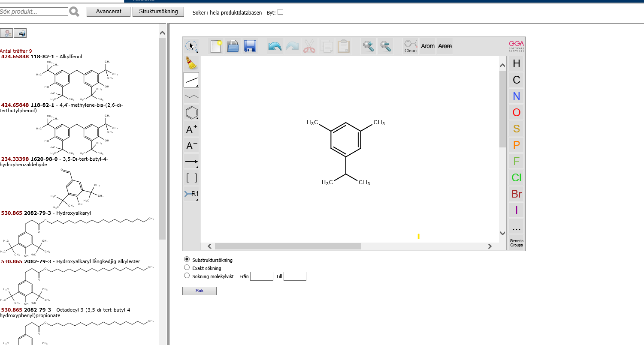Focus the Till molecular weight field
This screenshot has width=644, height=345.
coord(295,276)
